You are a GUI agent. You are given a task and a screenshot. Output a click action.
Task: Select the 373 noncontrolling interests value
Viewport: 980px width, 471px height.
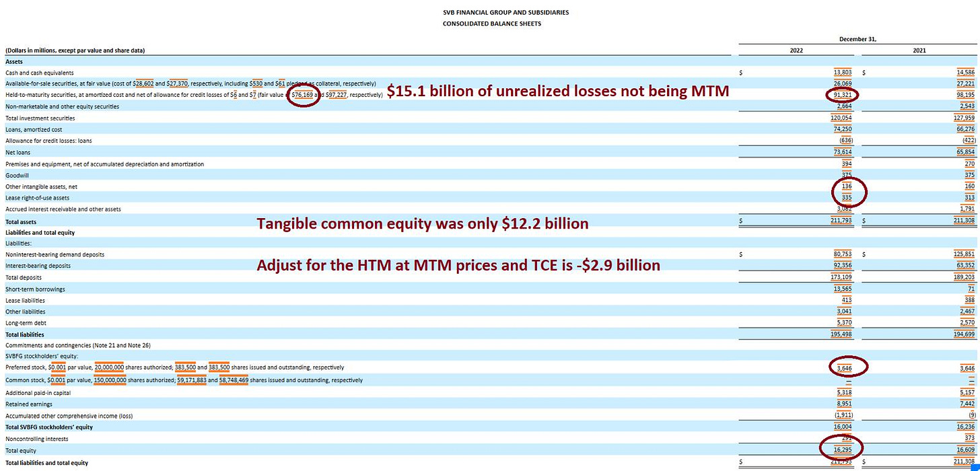click(969, 438)
